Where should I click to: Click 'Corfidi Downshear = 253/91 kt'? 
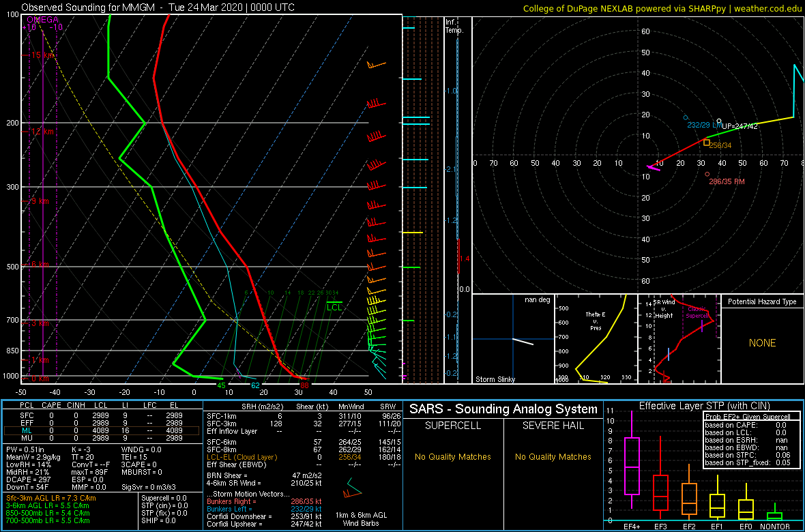click(x=265, y=516)
